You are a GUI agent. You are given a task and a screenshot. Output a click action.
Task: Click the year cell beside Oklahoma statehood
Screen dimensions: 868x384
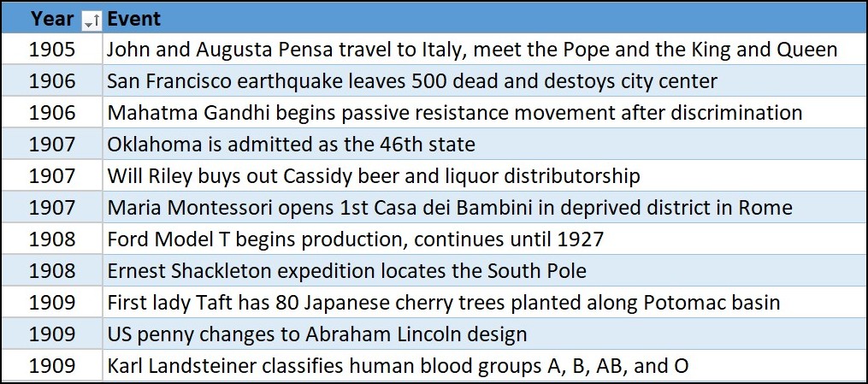tap(52, 145)
